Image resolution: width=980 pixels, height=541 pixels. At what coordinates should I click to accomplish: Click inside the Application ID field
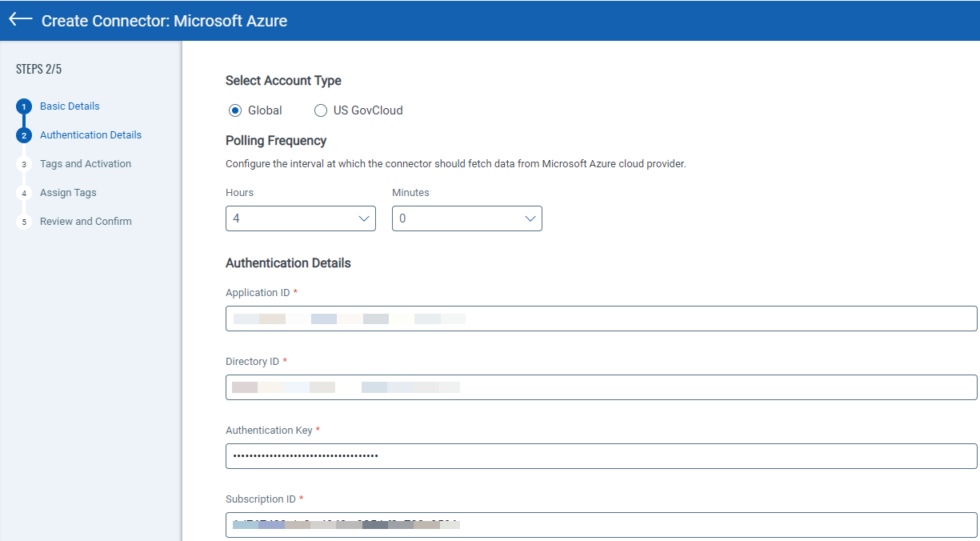click(600, 318)
